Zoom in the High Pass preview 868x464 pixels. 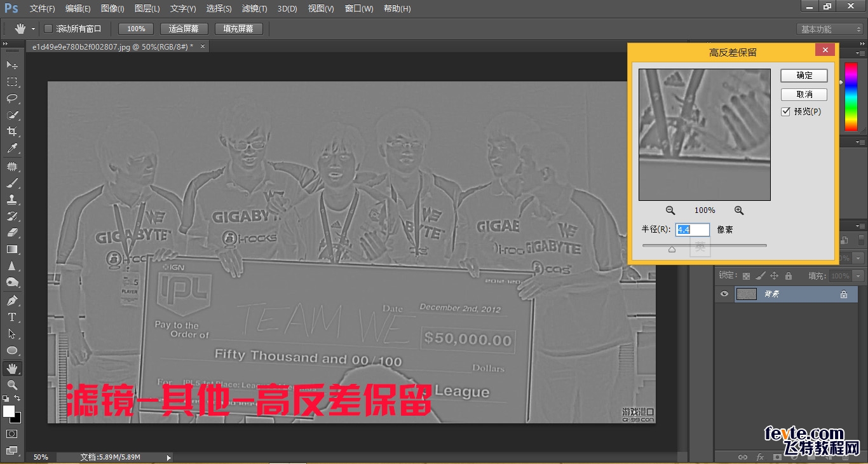tap(739, 210)
